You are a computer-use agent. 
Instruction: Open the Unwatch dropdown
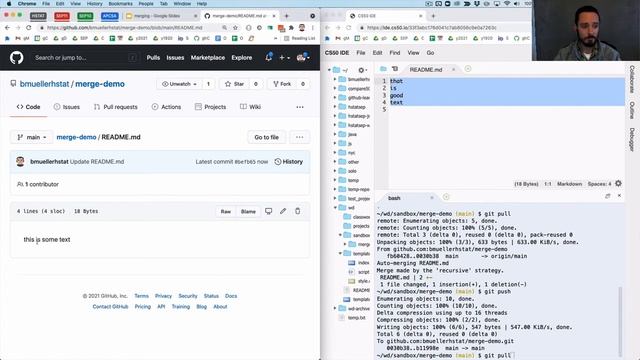tap(179, 84)
